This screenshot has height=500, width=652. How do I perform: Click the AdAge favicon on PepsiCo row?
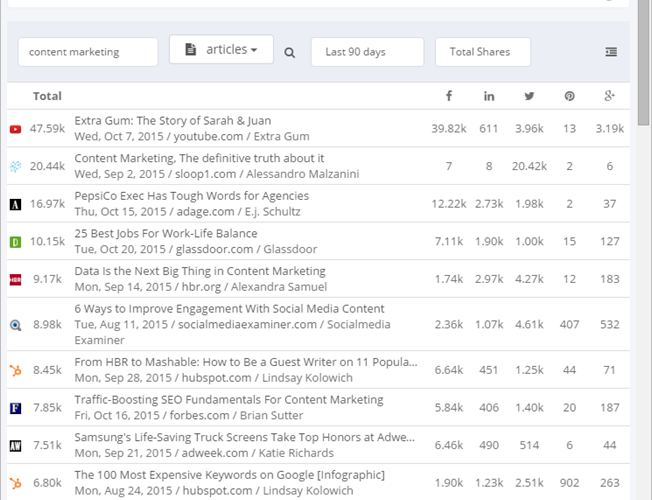coord(15,204)
